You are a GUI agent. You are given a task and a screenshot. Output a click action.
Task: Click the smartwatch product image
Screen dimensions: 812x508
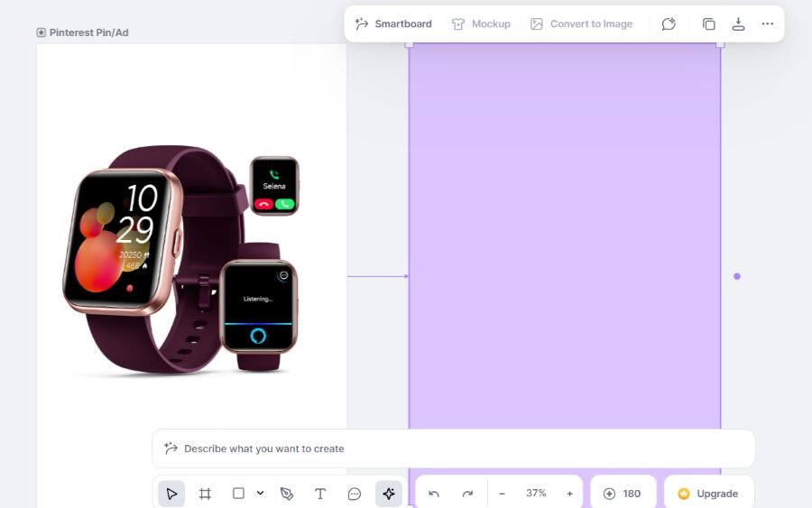click(x=181, y=260)
